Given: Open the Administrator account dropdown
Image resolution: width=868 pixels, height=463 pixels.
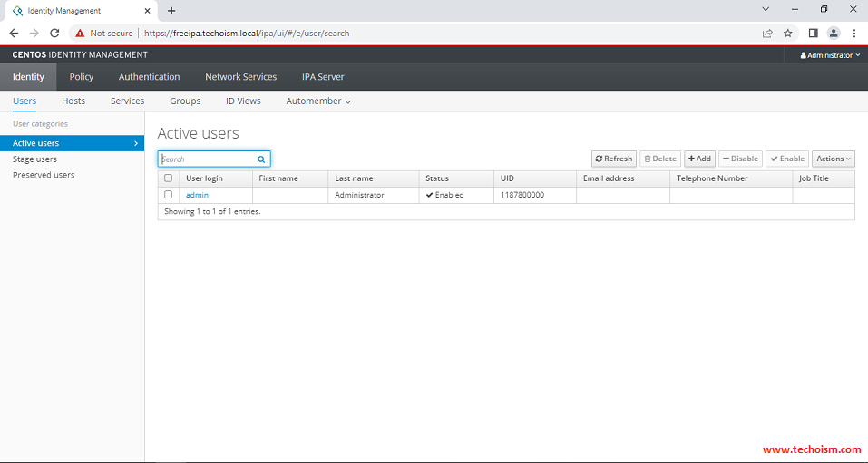Looking at the screenshot, I should (x=830, y=55).
